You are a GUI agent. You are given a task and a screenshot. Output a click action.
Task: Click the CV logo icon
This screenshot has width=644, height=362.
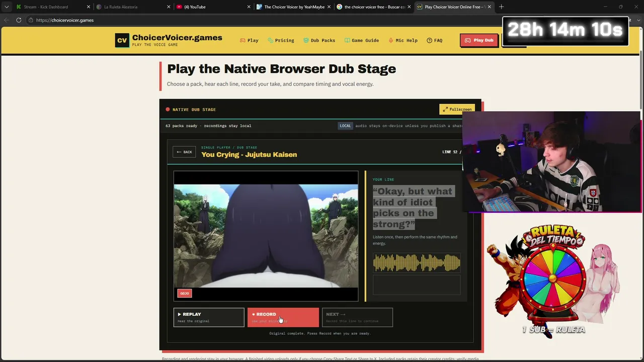point(122,40)
